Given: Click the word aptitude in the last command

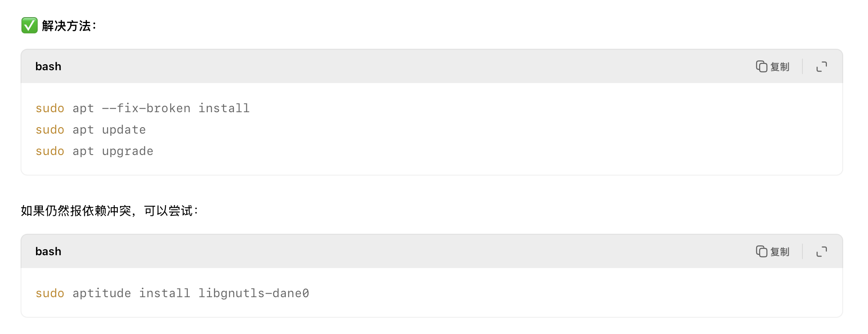Looking at the screenshot, I should tap(102, 293).
